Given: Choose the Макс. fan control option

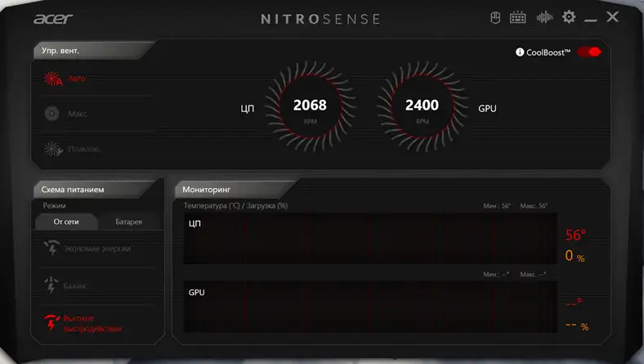Looking at the screenshot, I should coord(78,114).
